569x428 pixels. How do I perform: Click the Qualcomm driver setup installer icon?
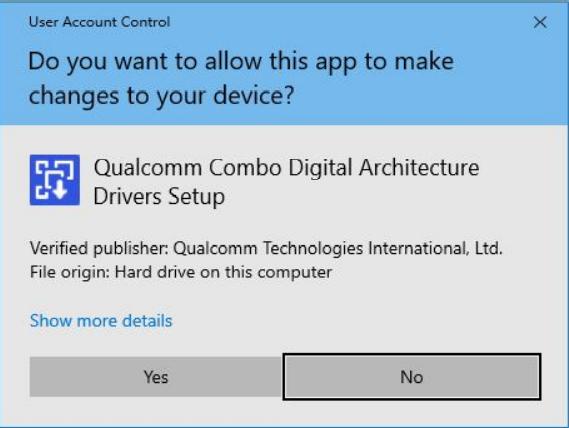click(x=55, y=180)
